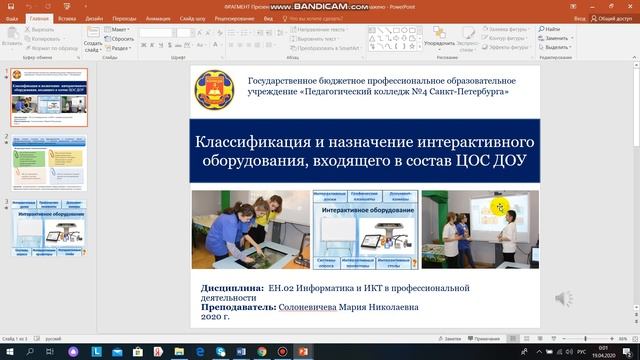This screenshot has height=360, width=640.
Task: Switch to slide sorter view icon
Action: point(527,339)
